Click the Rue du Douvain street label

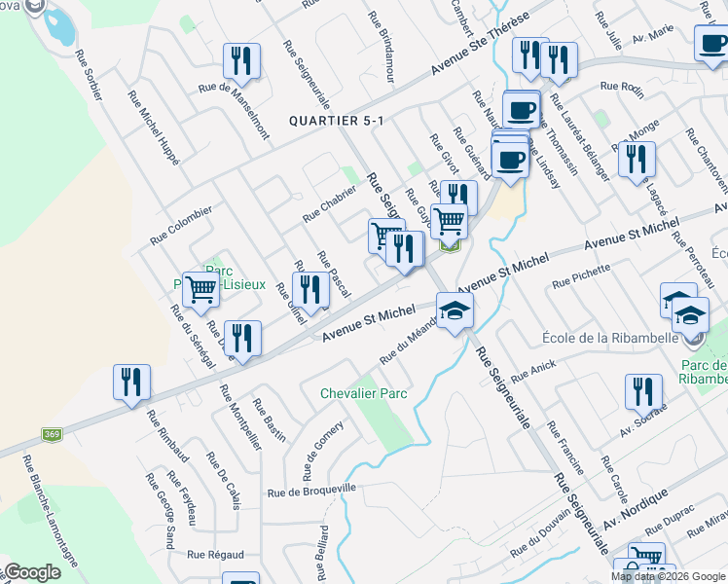[x=540, y=533]
